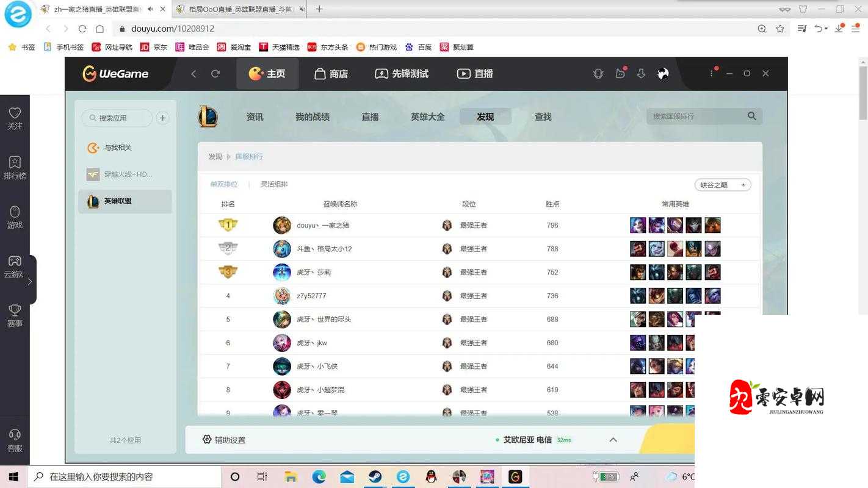
Task: Open 天猫精选 bookmark
Action: click(x=279, y=47)
